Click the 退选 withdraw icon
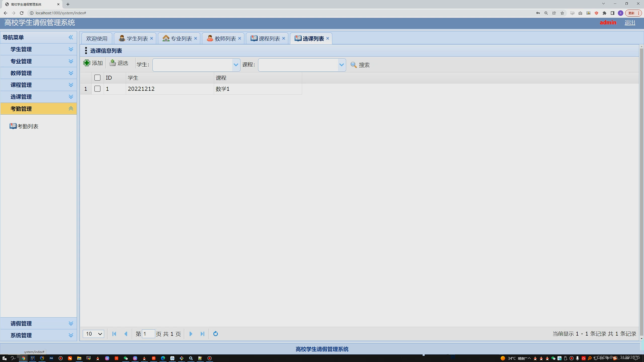The height and width of the screenshot is (362, 644). point(112,63)
